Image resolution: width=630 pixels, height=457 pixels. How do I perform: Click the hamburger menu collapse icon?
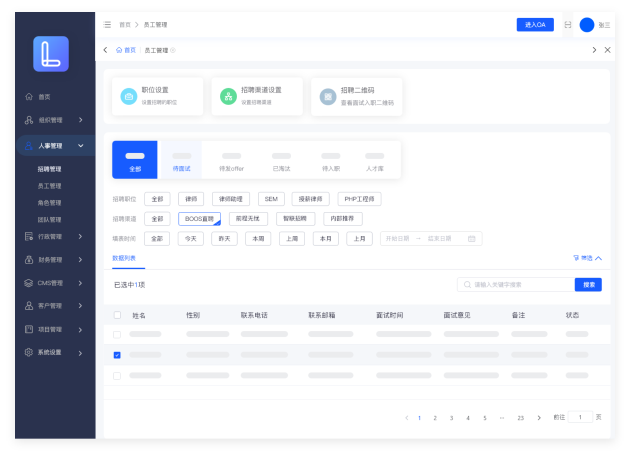coord(108,24)
